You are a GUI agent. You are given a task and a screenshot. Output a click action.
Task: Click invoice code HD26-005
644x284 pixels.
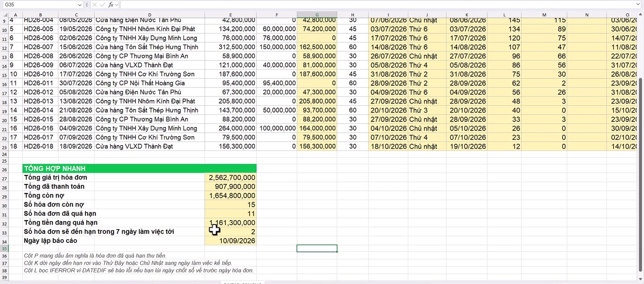40,29
